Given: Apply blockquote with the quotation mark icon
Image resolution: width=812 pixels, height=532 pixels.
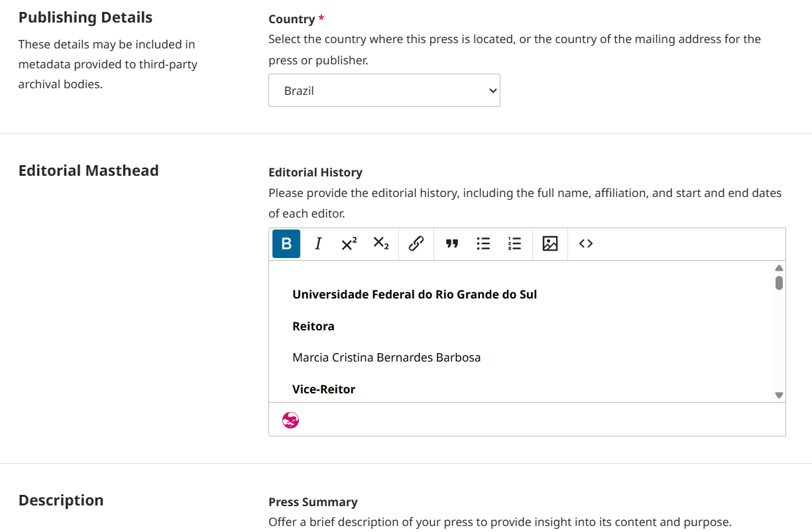Looking at the screenshot, I should [x=452, y=243].
